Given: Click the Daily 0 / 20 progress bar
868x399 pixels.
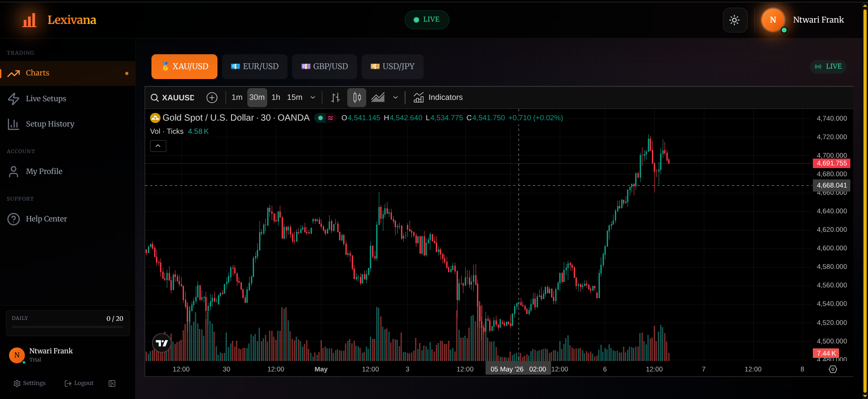Looking at the screenshot, I should click(x=68, y=327).
